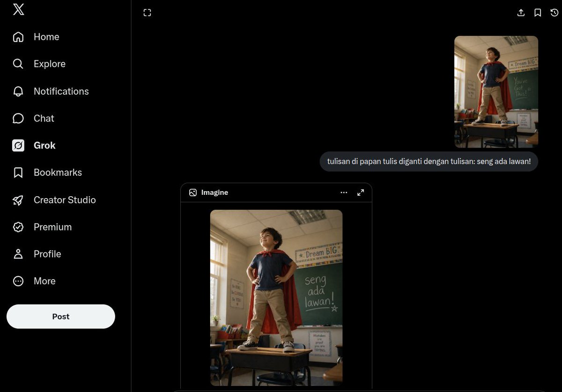562x392 pixels.
Task: Open Profile link text
Action: [x=47, y=254]
